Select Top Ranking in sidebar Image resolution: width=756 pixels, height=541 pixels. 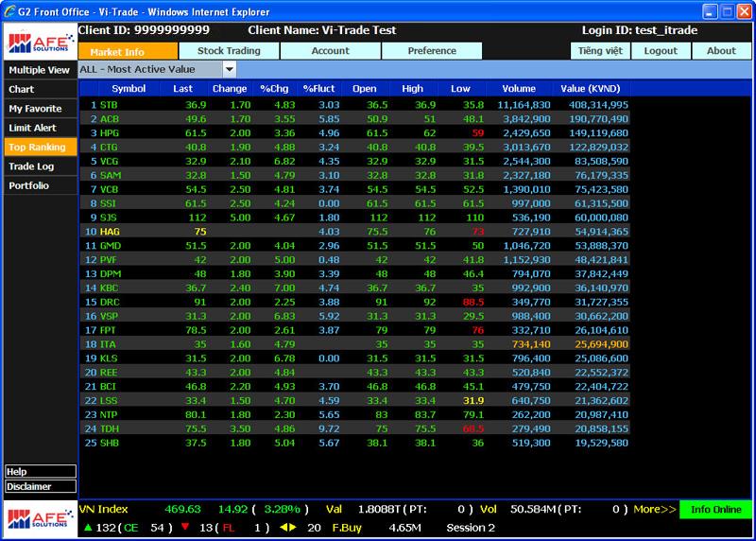pos(41,148)
